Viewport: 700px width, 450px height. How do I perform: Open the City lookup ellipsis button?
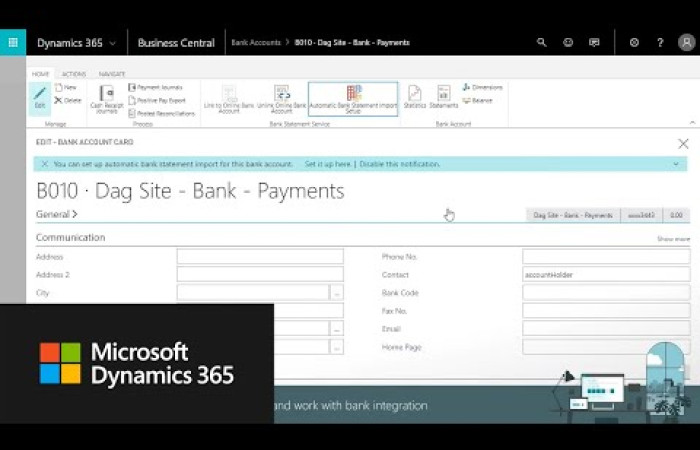click(x=337, y=293)
